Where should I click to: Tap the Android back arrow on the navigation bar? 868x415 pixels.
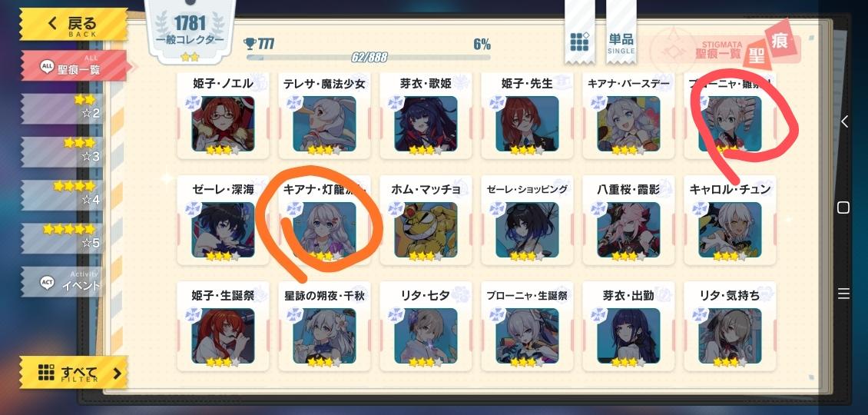click(843, 121)
